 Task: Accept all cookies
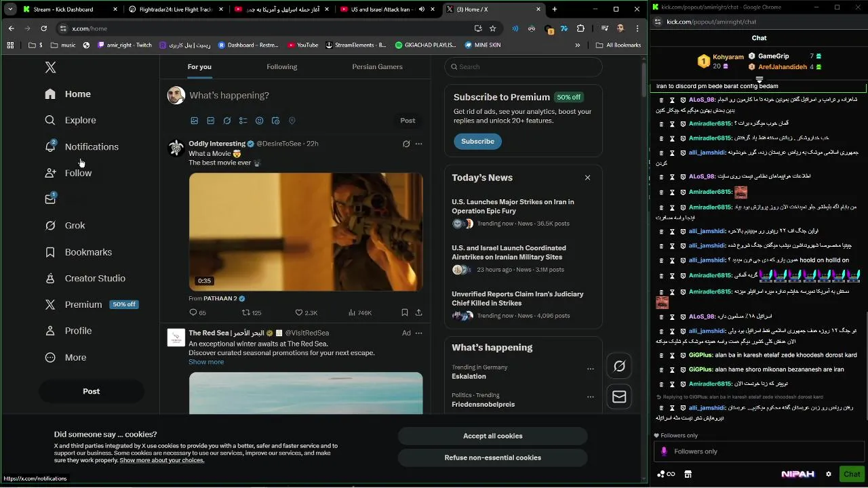click(492, 436)
